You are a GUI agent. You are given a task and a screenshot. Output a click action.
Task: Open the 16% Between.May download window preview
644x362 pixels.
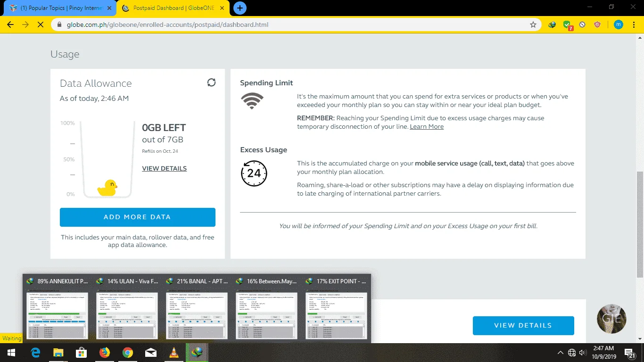coord(266,308)
